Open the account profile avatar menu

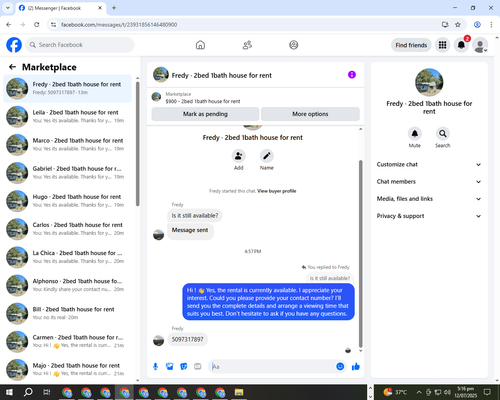click(480, 45)
